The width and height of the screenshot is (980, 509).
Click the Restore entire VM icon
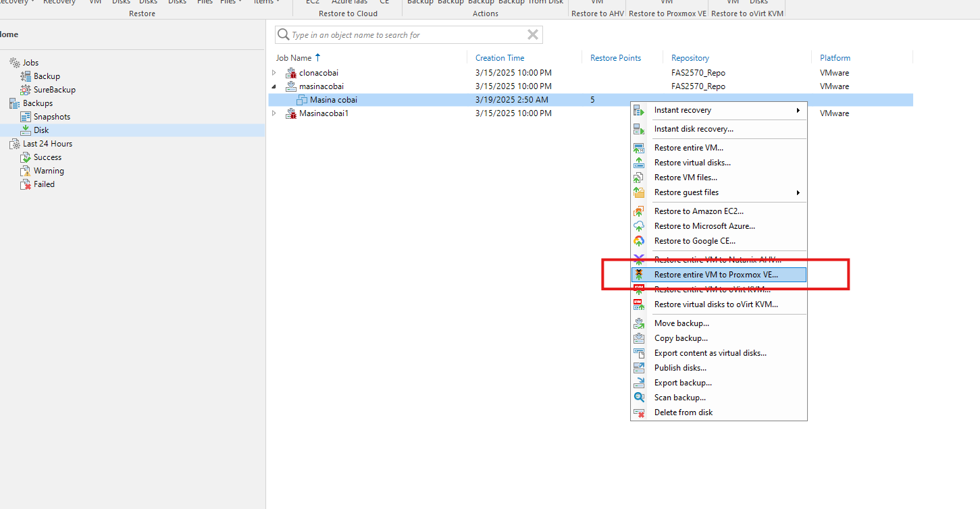tap(639, 148)
